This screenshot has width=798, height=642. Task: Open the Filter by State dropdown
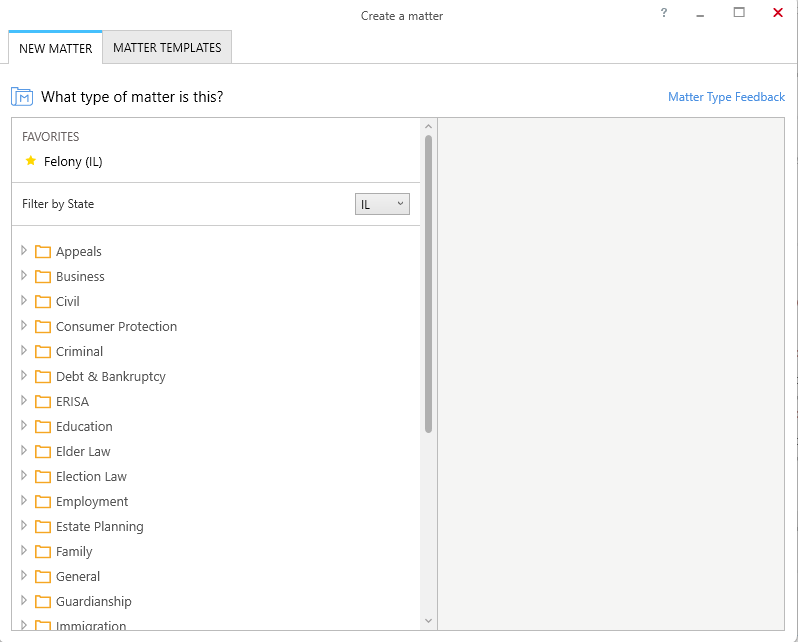[x=382, y=204]
